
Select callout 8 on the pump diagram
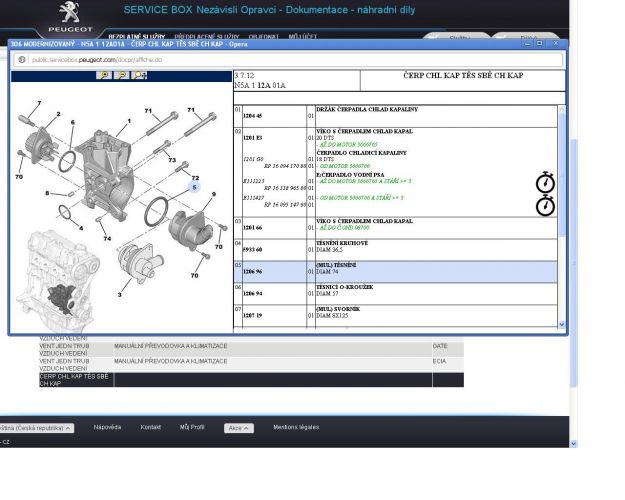[x=47, y=193]
